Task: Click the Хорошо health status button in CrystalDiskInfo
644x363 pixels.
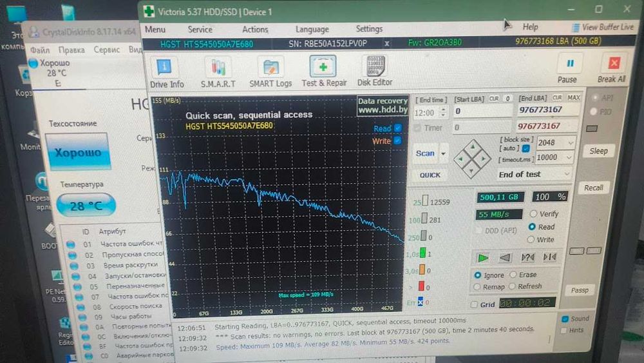Action: 78,152
